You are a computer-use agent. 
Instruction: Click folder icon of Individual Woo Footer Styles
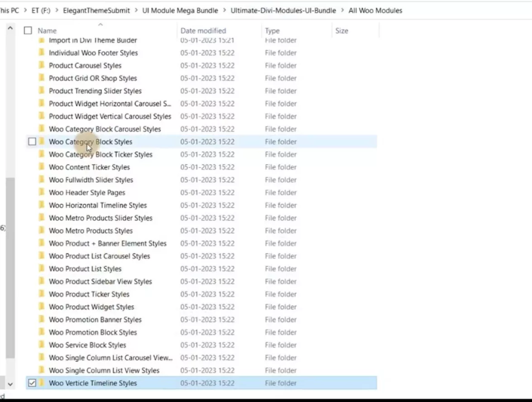click(x=42, y=53)
